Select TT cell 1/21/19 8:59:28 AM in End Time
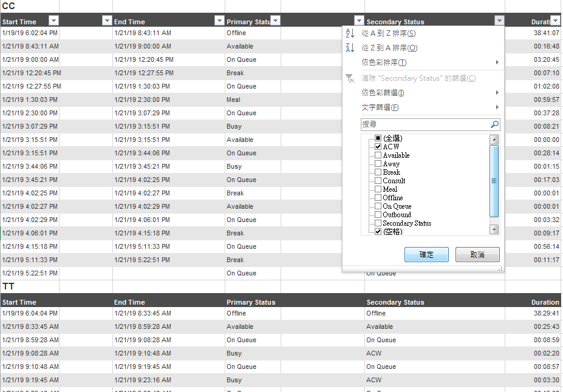 pyautogui.click(x=168, y=326)
